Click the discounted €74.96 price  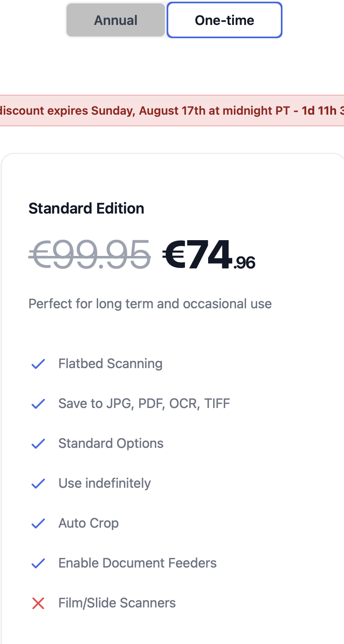[x=209, y=254]
